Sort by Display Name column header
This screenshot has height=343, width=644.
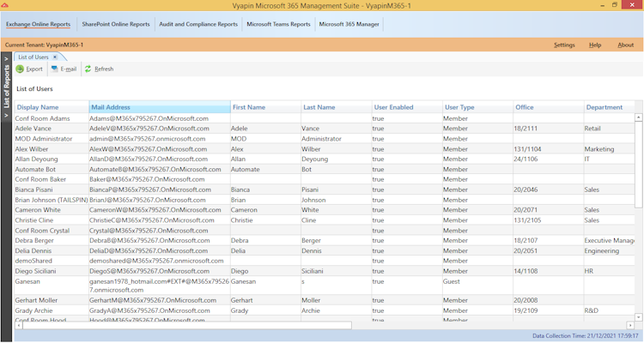click(52, 107)
